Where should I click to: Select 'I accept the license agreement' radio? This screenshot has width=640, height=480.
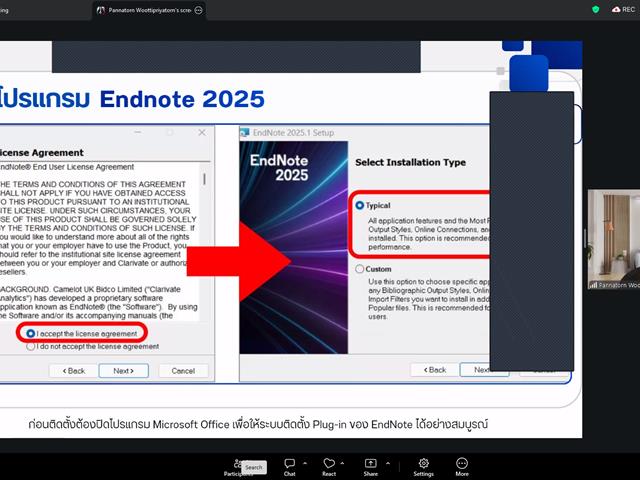coord(31,333)
